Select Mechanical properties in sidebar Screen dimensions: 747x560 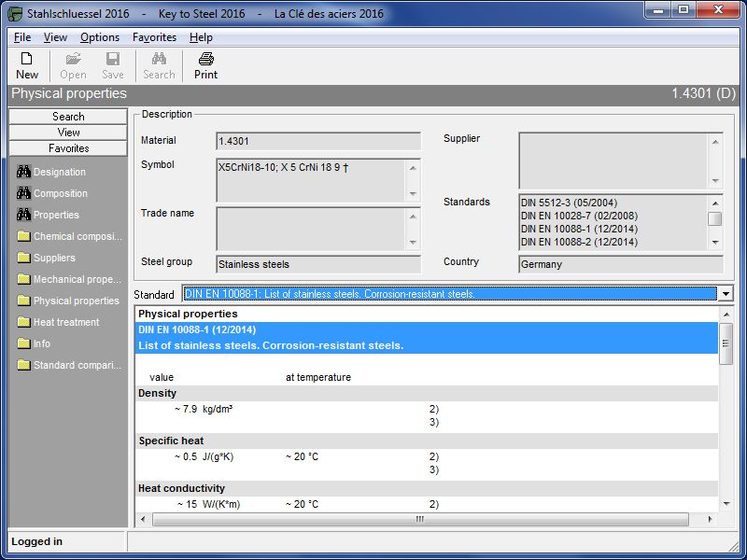point(78,279)
